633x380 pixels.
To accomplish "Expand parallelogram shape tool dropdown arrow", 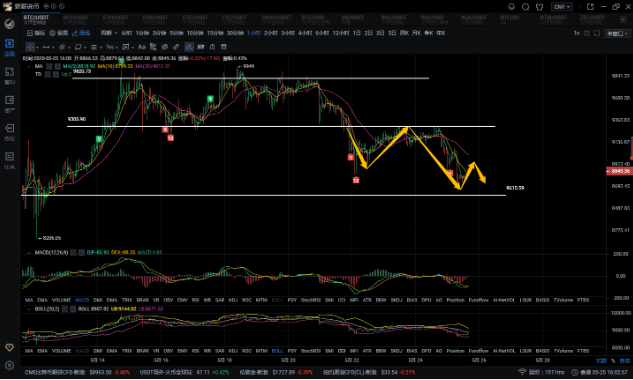I will point(85,48).
